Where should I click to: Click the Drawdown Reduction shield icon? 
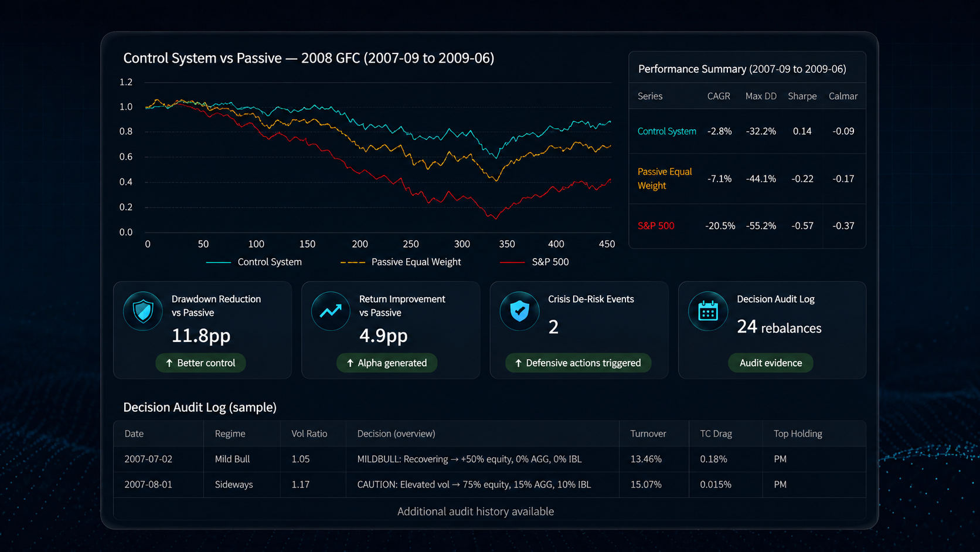coord(143,311)
